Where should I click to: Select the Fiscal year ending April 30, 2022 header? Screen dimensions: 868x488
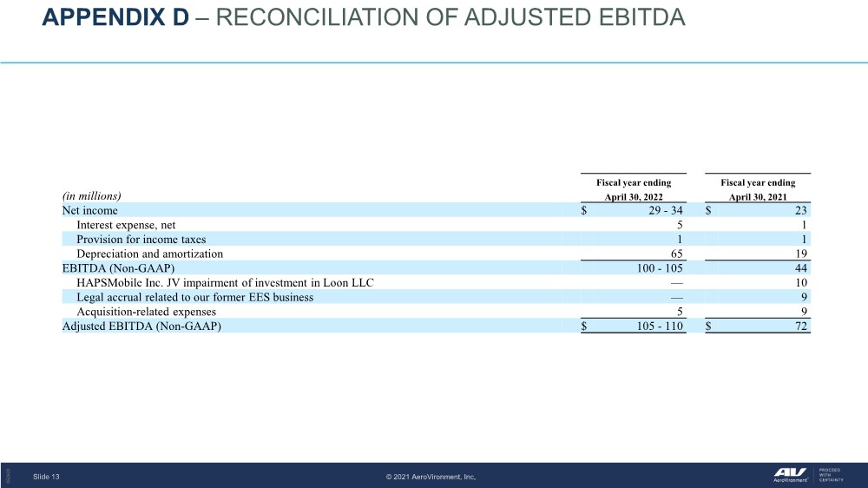pos(634,189)
